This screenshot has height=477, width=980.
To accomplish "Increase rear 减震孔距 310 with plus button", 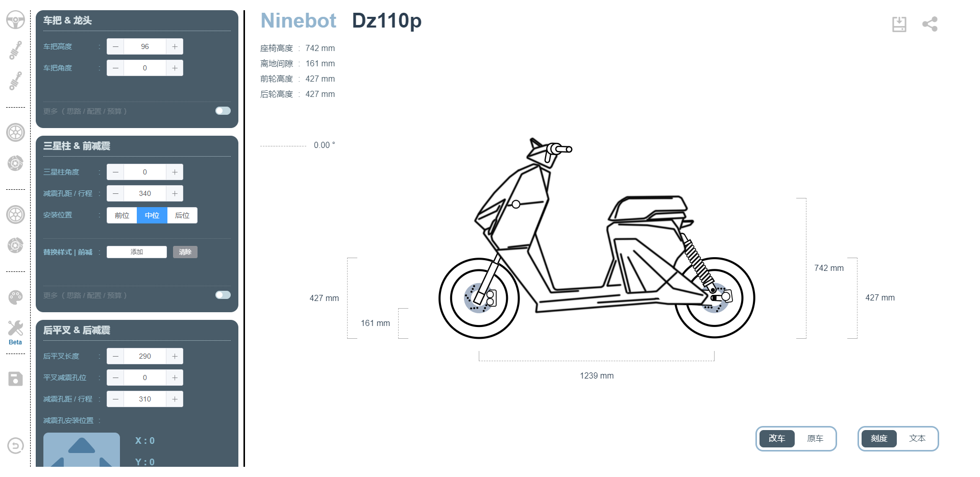I will 175,399.
